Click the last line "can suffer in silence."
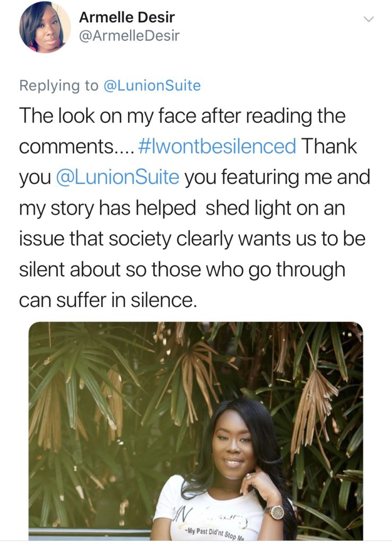Screen dimensions: 392x544 click(108, 300)
